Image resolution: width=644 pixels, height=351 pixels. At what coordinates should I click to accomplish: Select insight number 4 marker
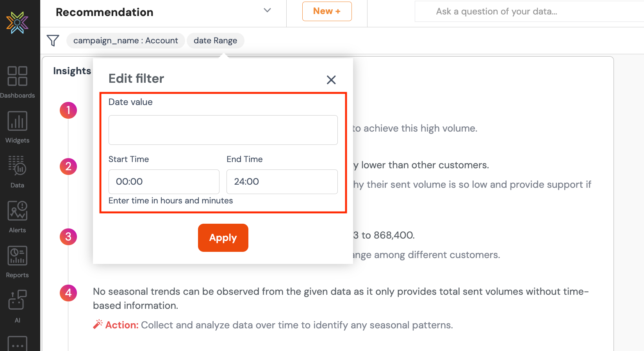[68, 293]
